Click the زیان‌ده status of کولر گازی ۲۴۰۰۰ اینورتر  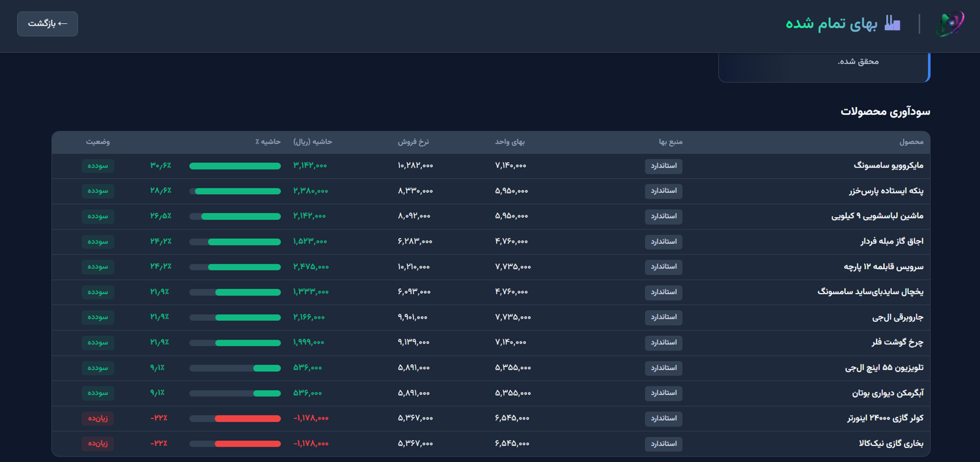coord(97,419)
